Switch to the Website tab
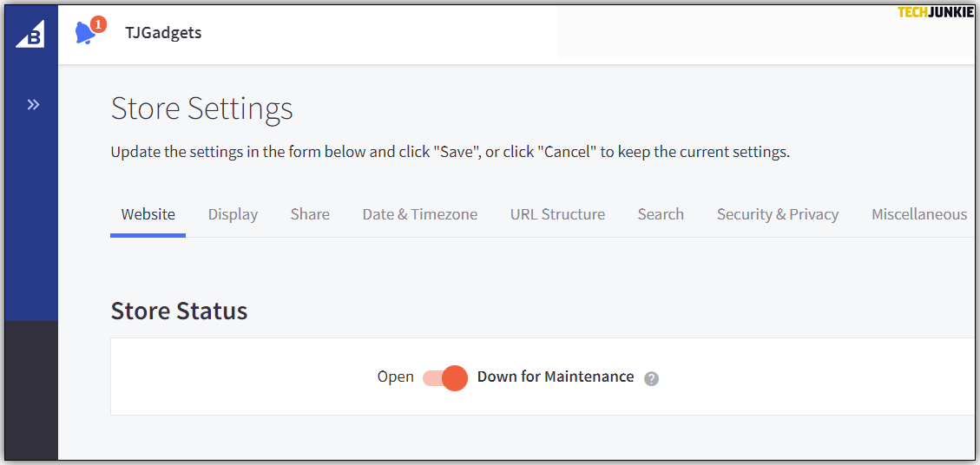Screen dimensions: 980x465 pos(148,214)
